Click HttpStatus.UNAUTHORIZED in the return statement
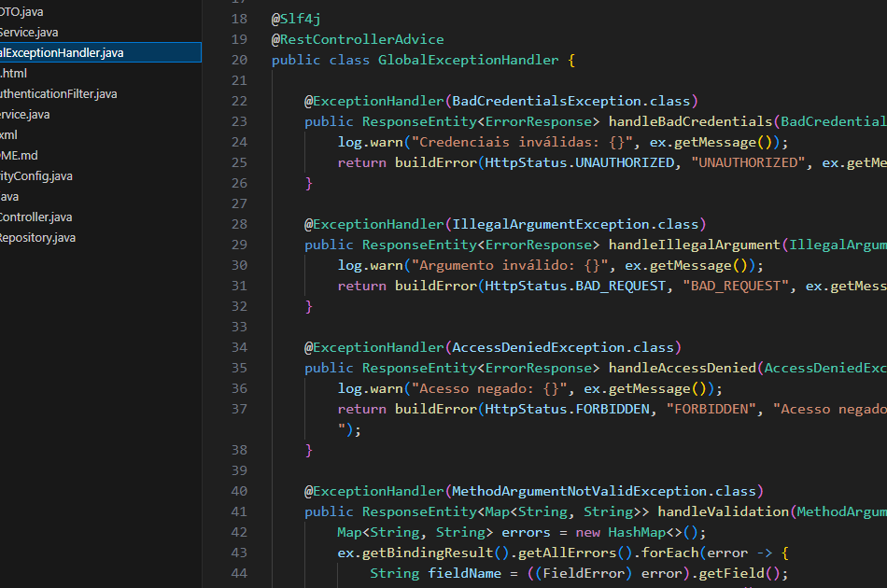 (x=577, y=162)
